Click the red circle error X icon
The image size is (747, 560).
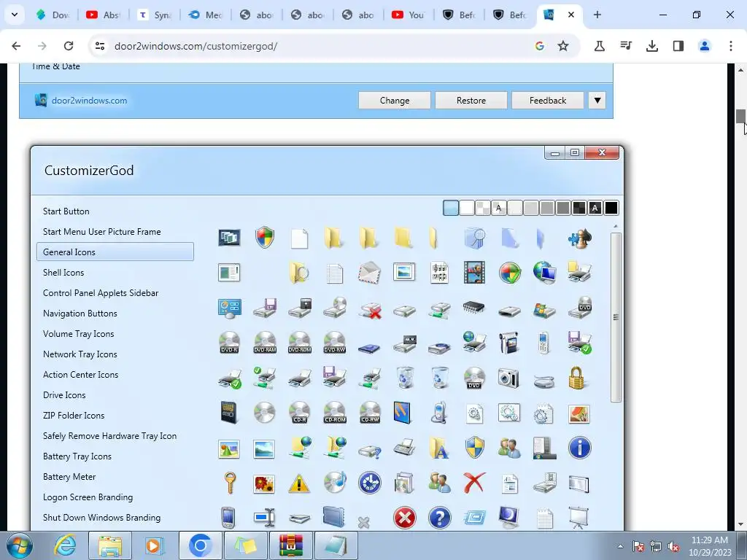[x=404, y=518]
